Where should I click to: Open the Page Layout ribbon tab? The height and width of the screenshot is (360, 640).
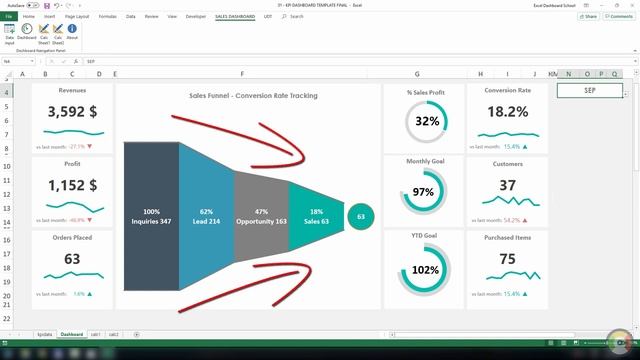77,16
